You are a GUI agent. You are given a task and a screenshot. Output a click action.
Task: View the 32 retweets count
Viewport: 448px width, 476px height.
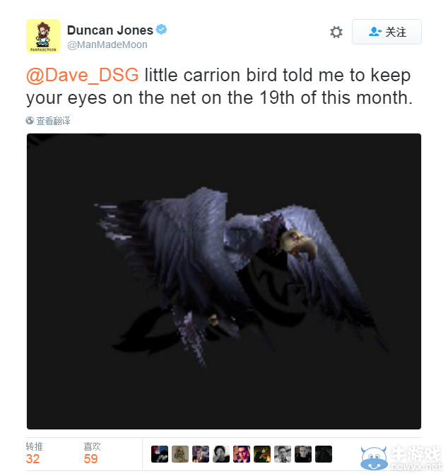pos(33,459)
